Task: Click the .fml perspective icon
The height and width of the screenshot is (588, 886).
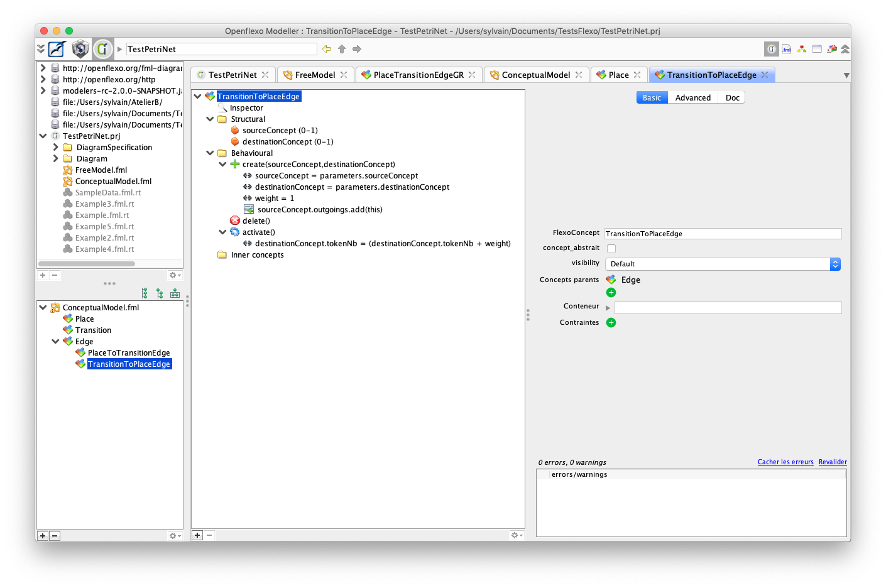Action: (x=787, y=49)
